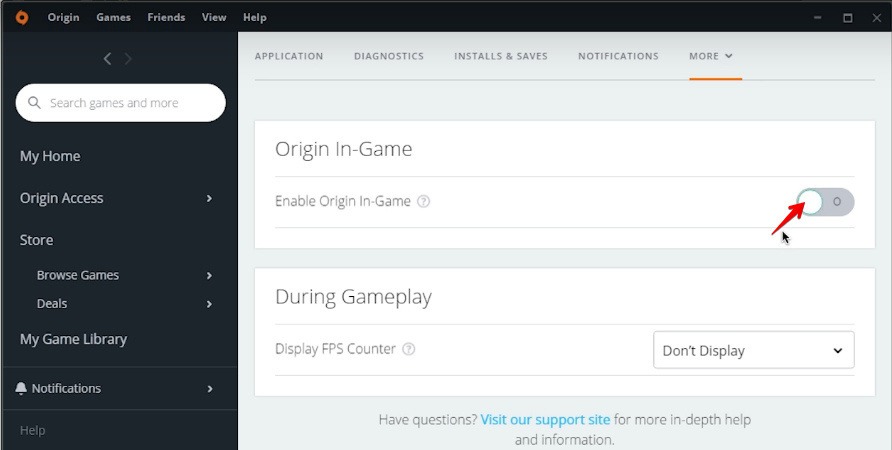
Task: Expand the Deals chevron
Action: point(209,304)
